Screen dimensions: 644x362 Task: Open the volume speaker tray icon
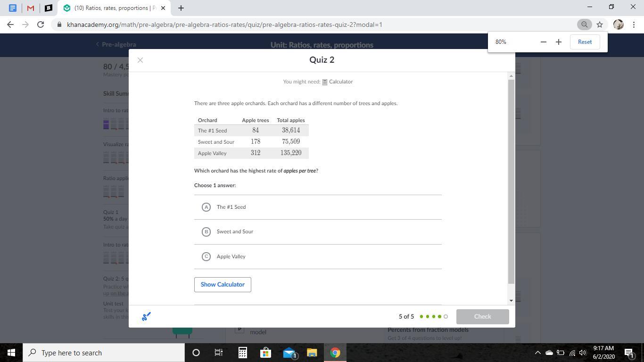pyautogui.click(x=583, y=353)
